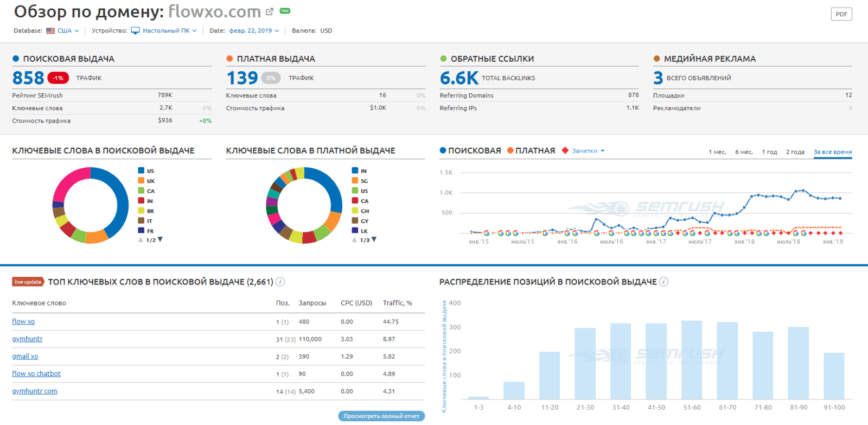The image size is (868, 425).
Task: Click the desktop device monitor icon
Action: click(136, 31)
